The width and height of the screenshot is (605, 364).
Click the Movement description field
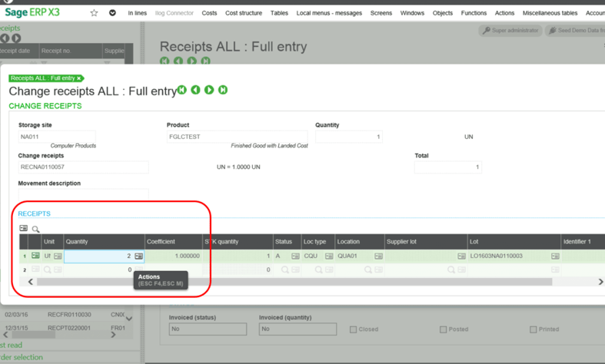(83, 194)
